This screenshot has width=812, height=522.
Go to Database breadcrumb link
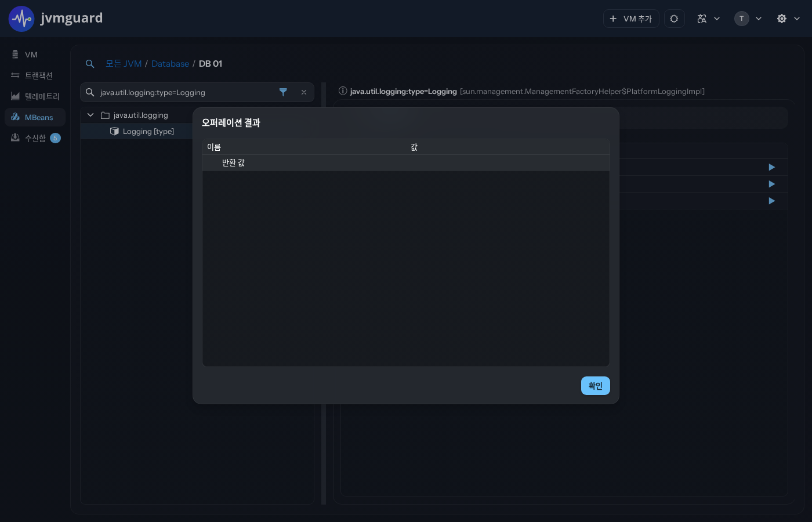(x=170, y=64)
